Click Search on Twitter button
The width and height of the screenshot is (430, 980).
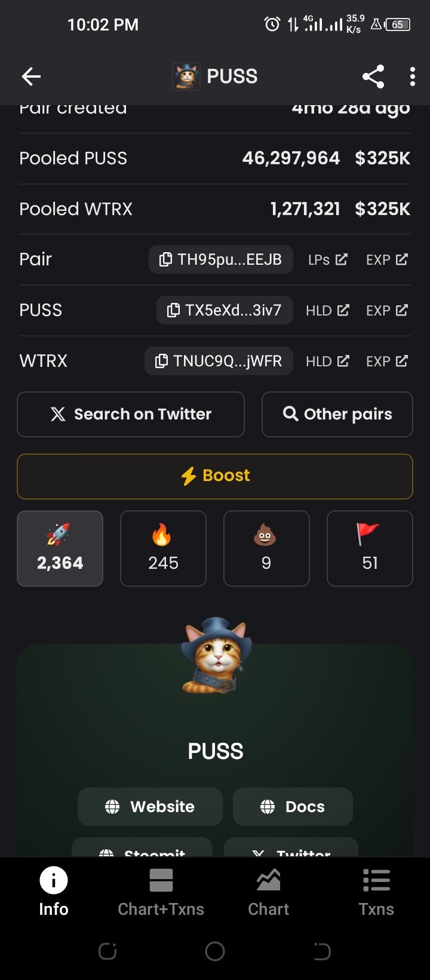coord(131,414)
